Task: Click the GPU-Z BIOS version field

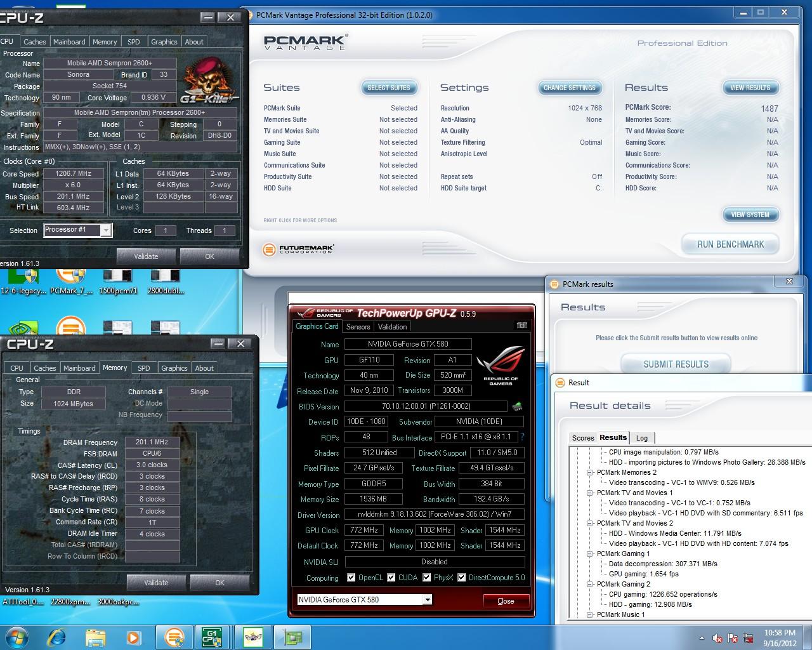Action: tap(426, 406)
